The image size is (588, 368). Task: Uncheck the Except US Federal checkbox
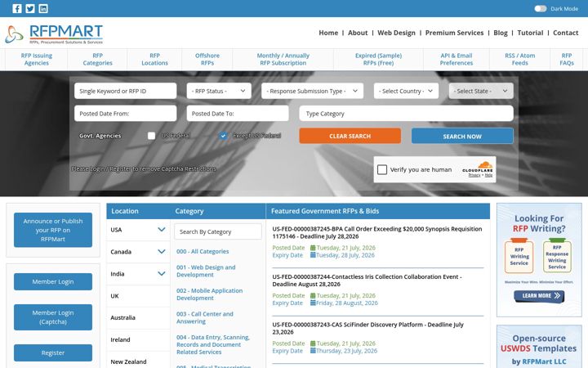coord(223,136)
